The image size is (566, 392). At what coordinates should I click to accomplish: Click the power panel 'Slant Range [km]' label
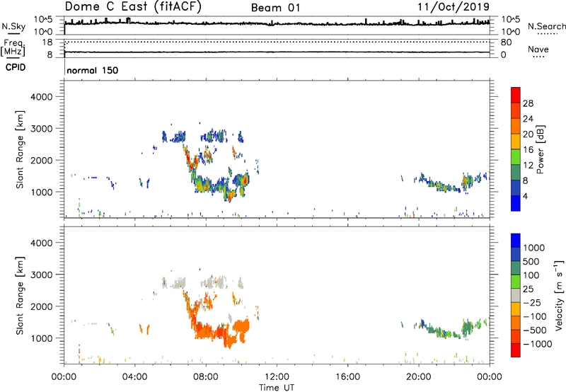click(x=20, y=149)
